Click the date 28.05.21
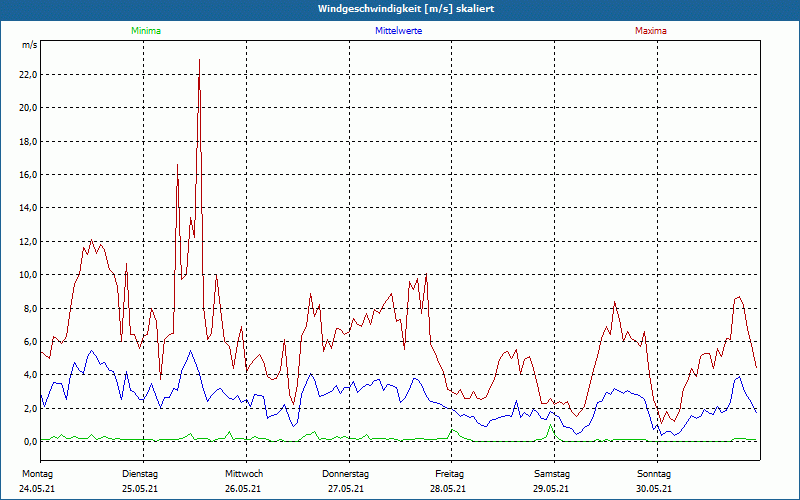Viewport: 800px width, 500px height. point(448,489)
